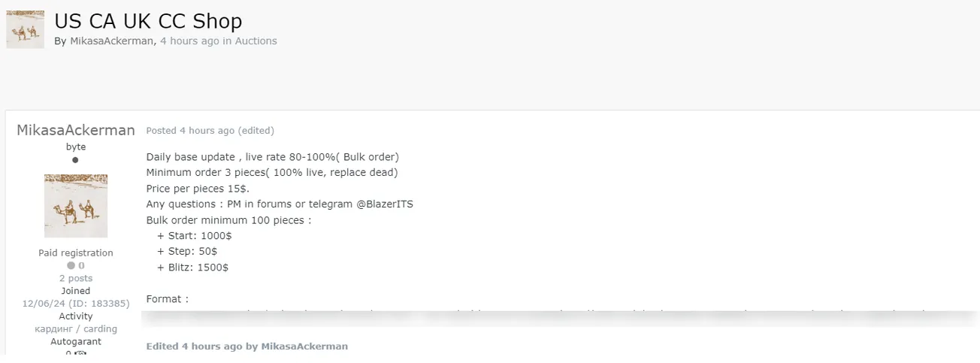This screenshot has height=363, width=980.
Task: Click the camel avatar in the post sidebar
Action: [76, 205]
